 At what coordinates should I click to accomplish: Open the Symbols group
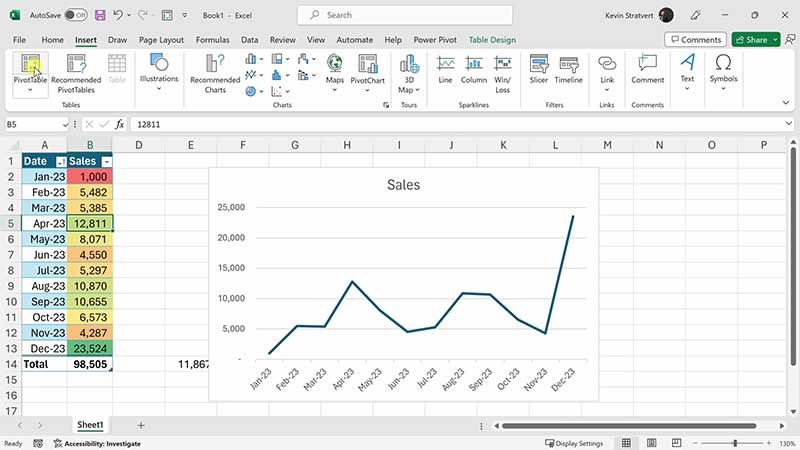[x=723, y=71]
